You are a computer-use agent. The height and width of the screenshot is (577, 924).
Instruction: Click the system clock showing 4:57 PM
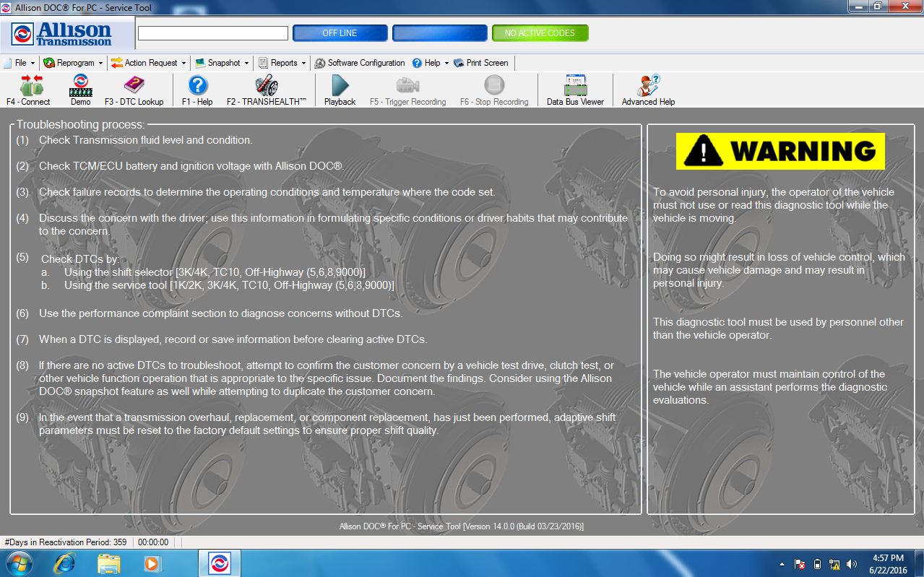[x=888, y=563]
